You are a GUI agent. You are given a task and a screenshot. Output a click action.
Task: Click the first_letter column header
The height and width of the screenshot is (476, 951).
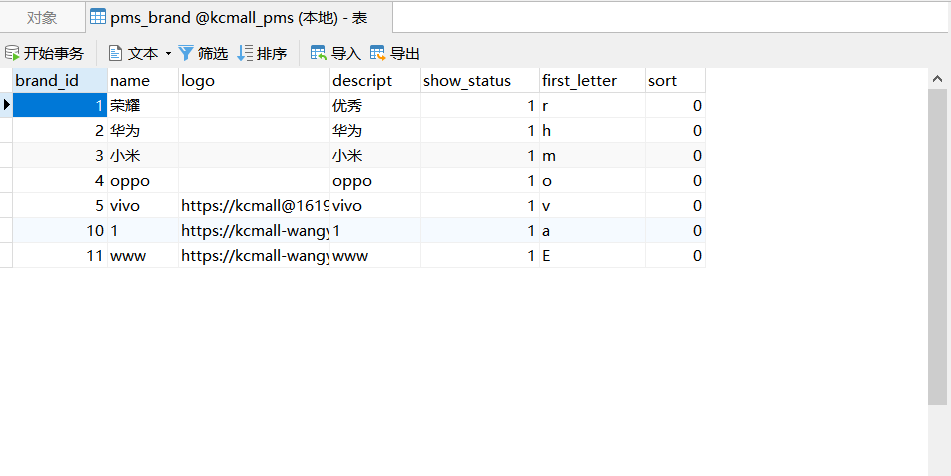(x=593, y=81)
